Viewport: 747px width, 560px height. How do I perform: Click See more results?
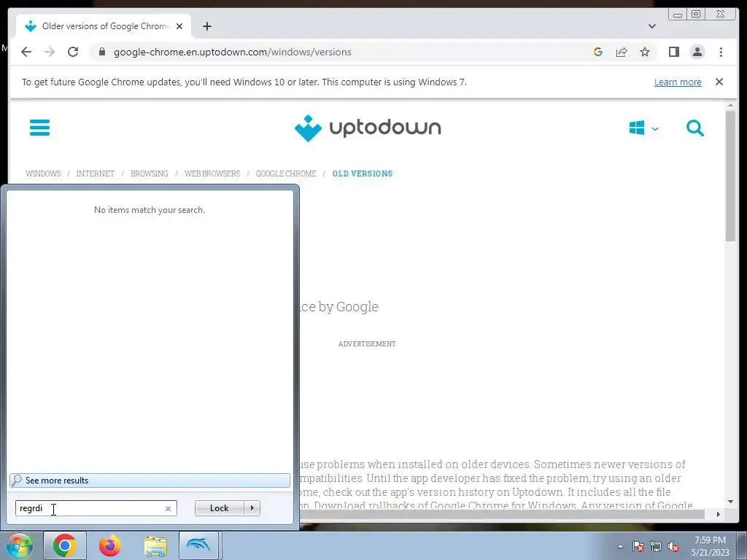click(150, 480)
